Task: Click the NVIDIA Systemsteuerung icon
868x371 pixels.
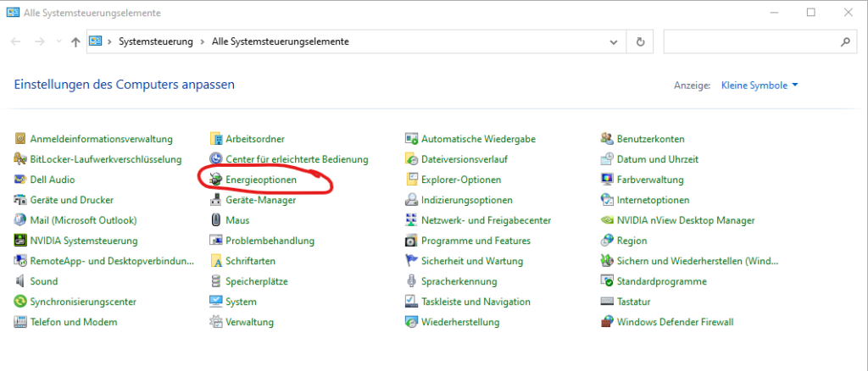Action: coord(21,241)
